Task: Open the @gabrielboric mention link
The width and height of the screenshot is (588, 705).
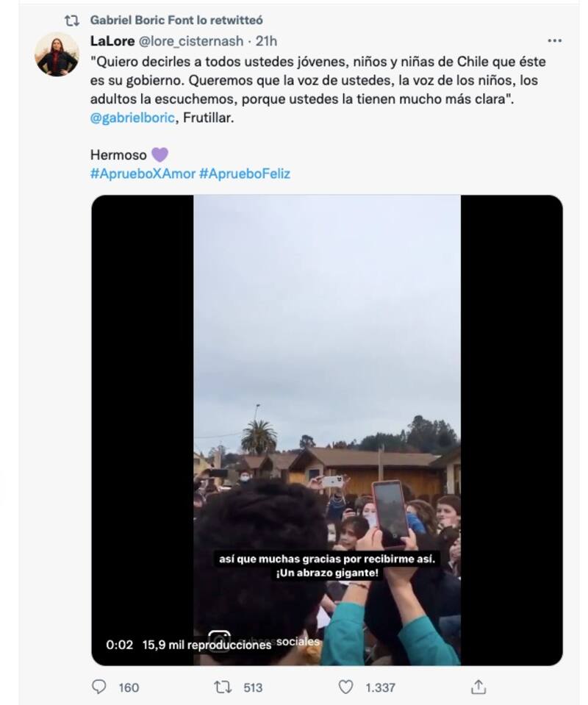Action: pyautogui.click(x=132, y=118)
